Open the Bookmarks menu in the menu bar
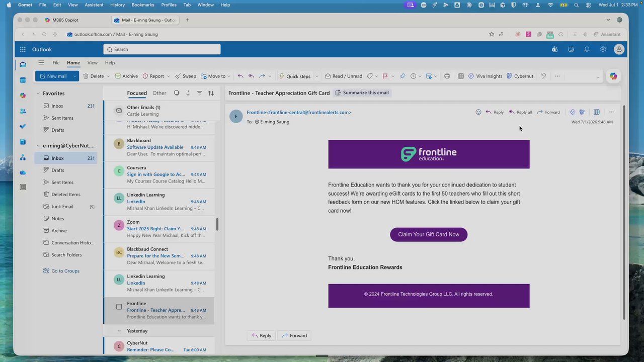644x362 pixels. [143, 5]
